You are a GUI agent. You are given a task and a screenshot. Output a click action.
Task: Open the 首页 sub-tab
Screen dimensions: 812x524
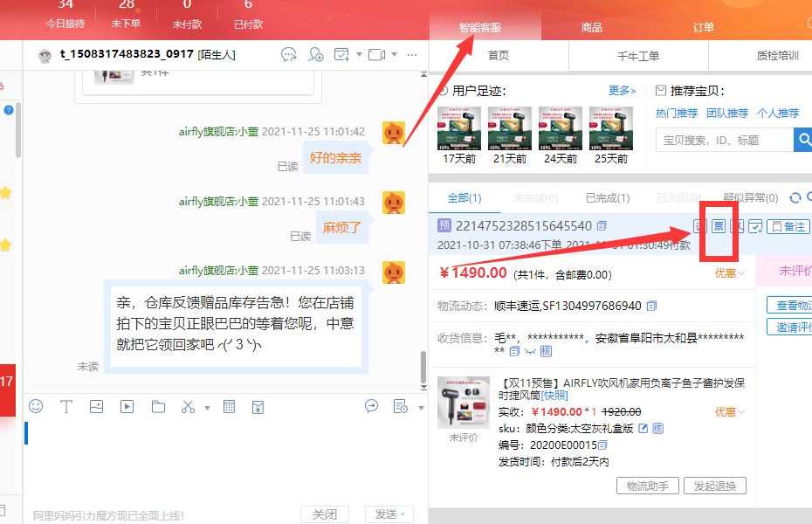click(x=499, y=55)
